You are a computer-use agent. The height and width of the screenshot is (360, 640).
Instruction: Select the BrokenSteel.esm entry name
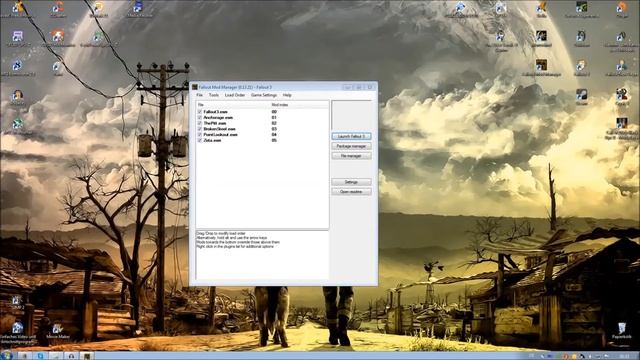point(220,129)
